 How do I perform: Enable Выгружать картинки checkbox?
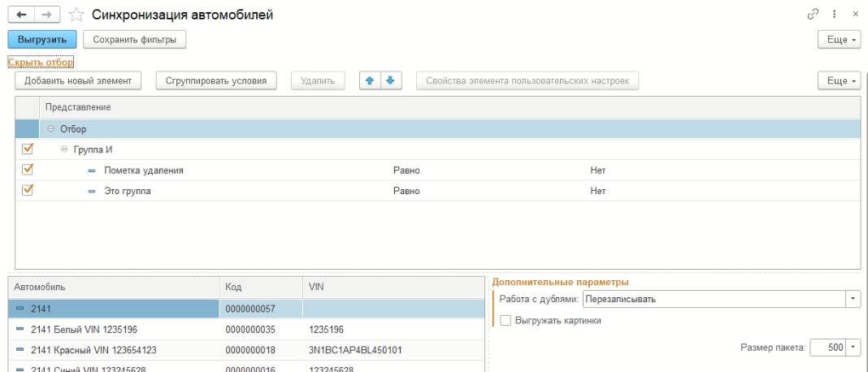(x=506, y=321)
